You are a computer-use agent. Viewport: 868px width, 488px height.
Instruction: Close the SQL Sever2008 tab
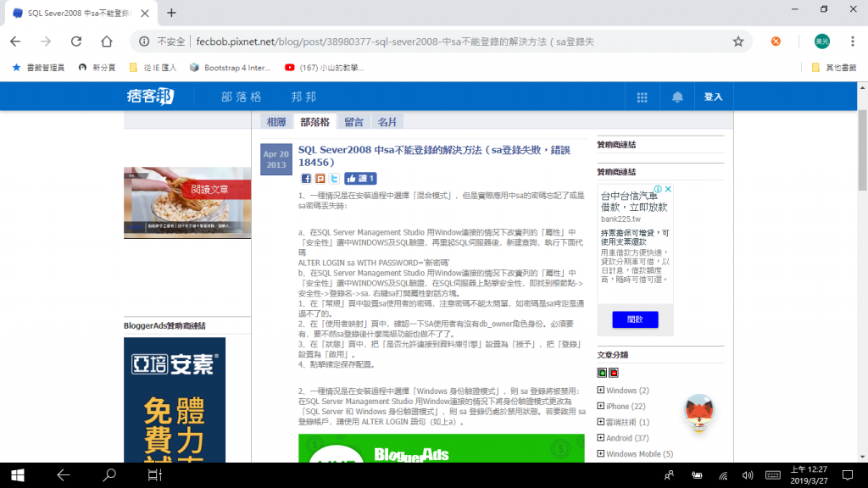coord(144,14)
